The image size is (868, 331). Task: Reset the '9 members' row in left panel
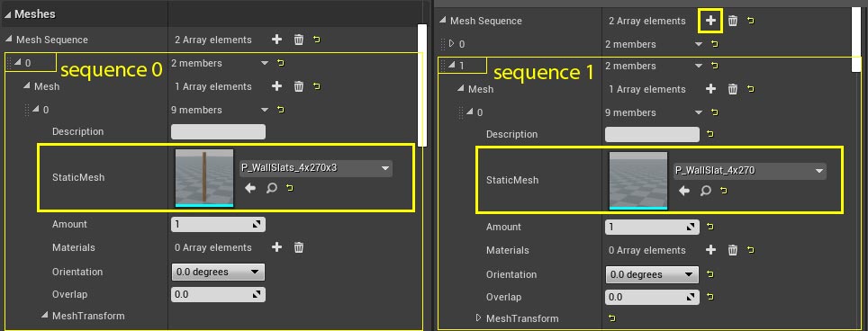click(x=281, y=110)
